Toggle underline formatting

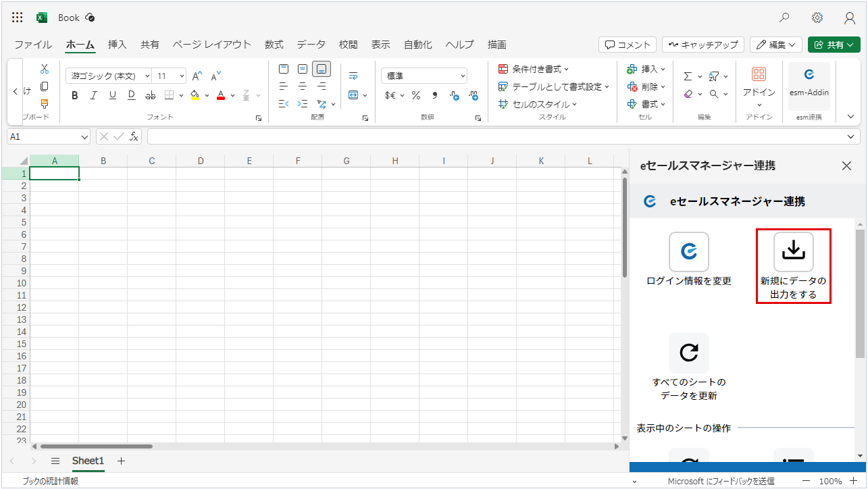click(x=113, y=95)
